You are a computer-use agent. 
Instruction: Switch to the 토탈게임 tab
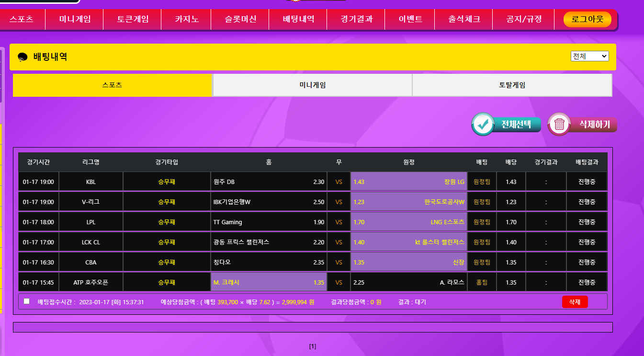click(x=512, y=85)
